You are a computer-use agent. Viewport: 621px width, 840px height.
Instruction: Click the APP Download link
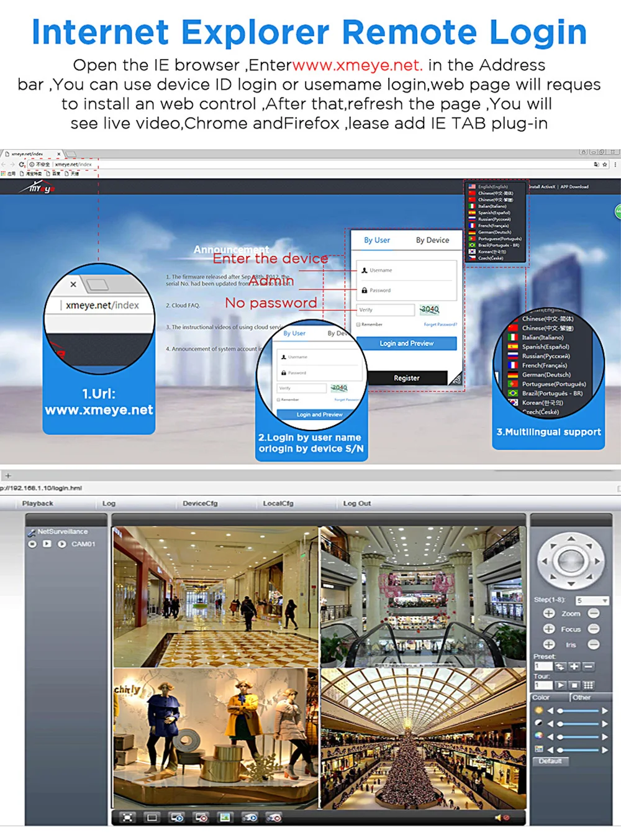click(x=574, y=186)
